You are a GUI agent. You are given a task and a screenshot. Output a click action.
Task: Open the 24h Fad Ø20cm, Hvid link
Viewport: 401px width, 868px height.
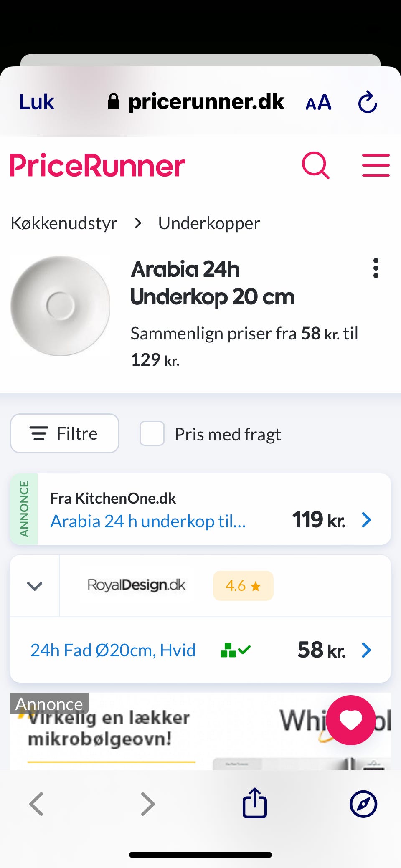(x=113, y=650)
